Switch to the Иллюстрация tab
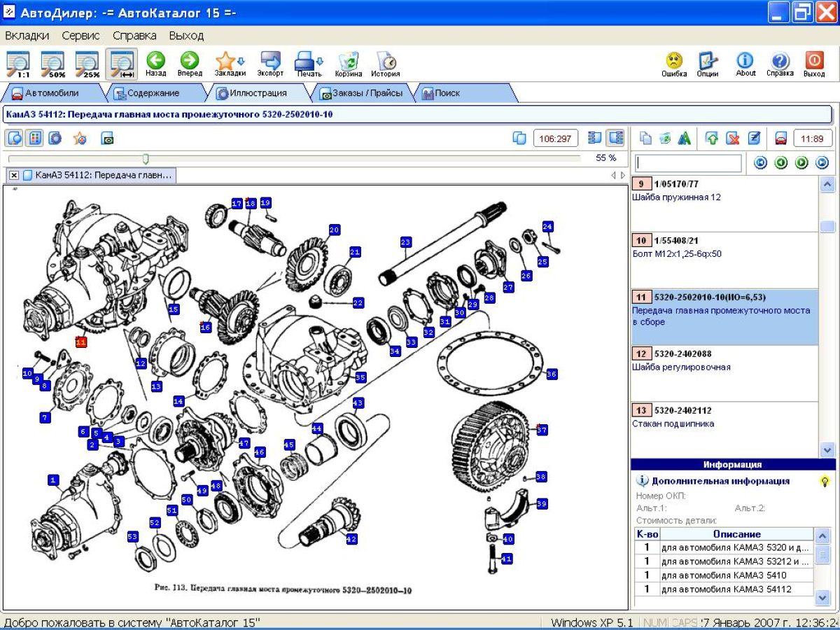This screenshot has height=630, width=840. [x=258, y=92]
